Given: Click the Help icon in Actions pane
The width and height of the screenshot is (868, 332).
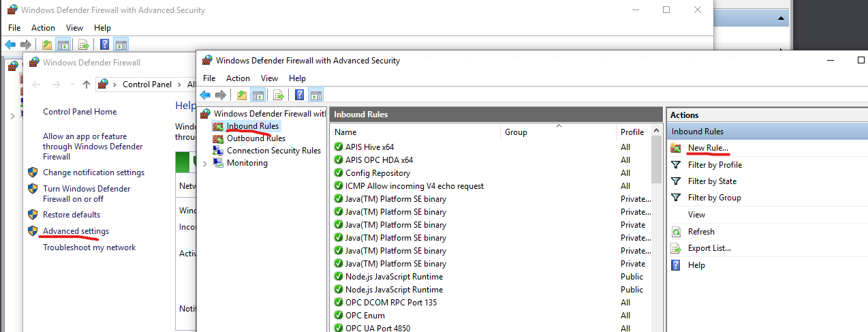Looking at the screenshot, I should pos(676,265).
